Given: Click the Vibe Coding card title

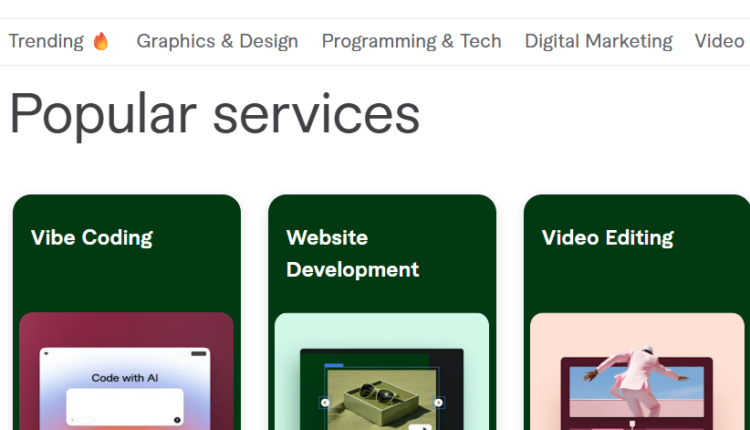Looking at the screenshot, I should click(92, 238).
